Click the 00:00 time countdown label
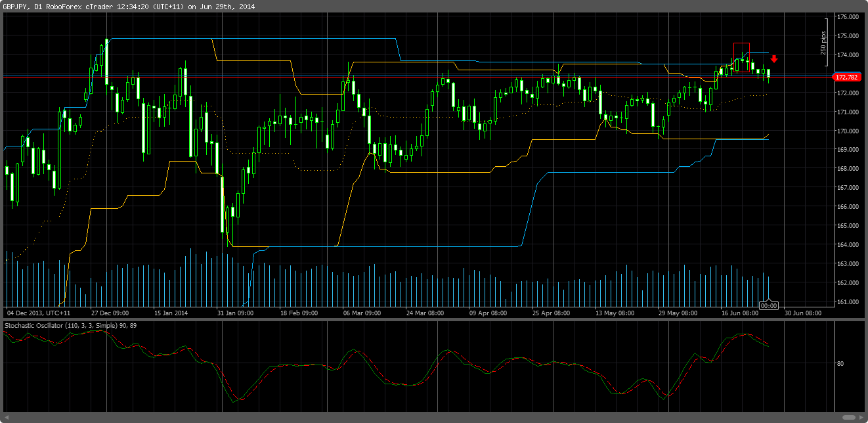Viewport: 868px width, 423px height. point(768,305)
